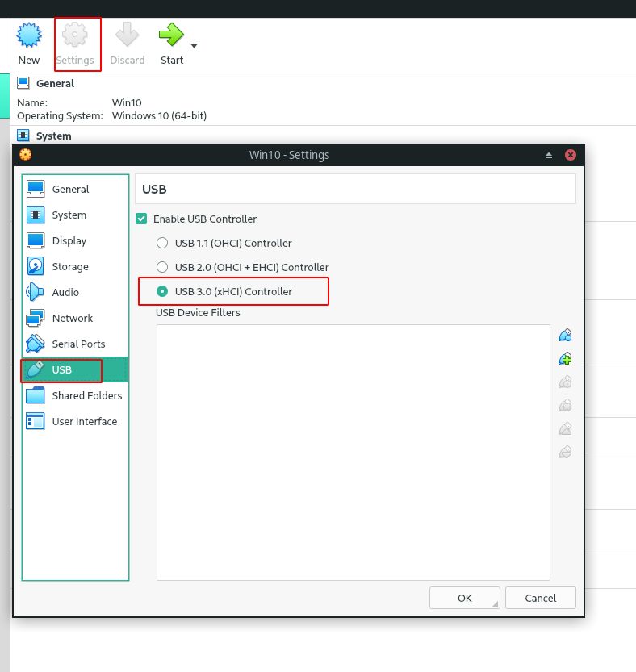The height and width of the screenshot is (672, 636).
Task: Expand the Start button dropdown arrow
Action: (x=194, y=45)
